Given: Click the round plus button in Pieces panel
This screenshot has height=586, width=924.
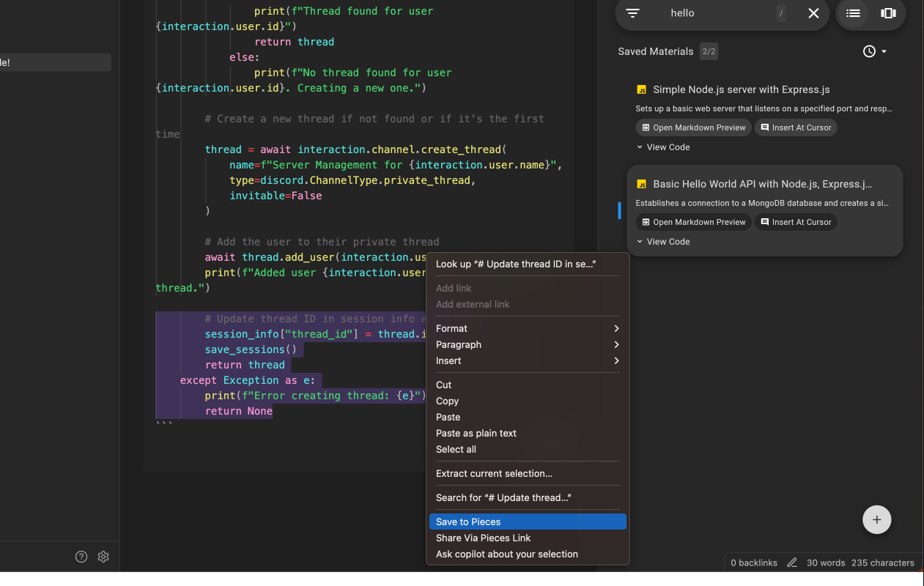Looking at the screenshot, I should coord(876,520).
